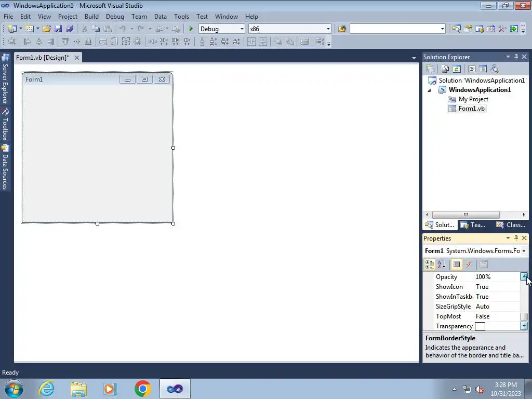Open the Toolbox side tab
532x399 pixels.
pos(5,125)
